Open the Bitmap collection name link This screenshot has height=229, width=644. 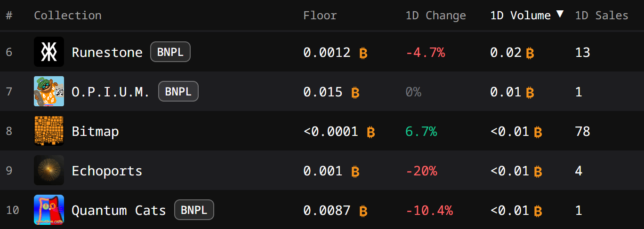point(95,131)
